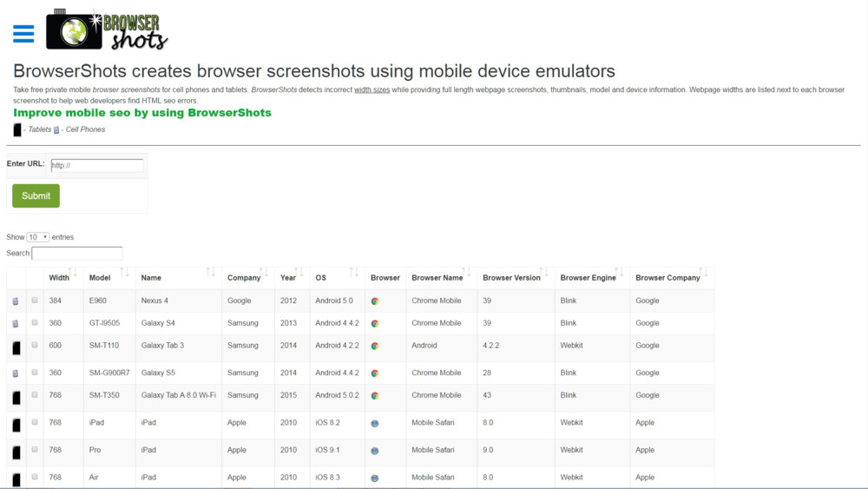Sort the table by the Company column
The image size is (868, 489).
[x=248, y=277]
